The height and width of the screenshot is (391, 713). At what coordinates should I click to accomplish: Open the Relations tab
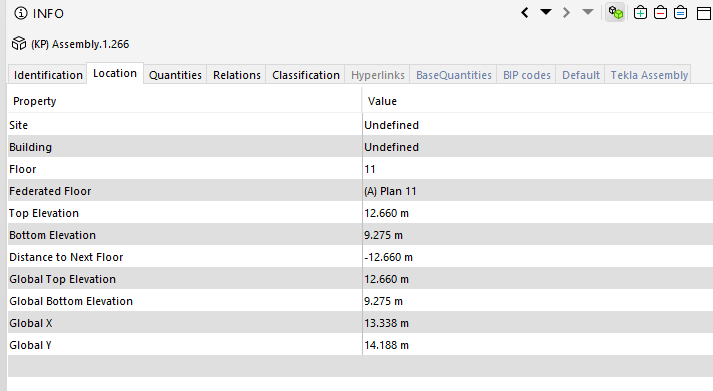coord(236,75)
